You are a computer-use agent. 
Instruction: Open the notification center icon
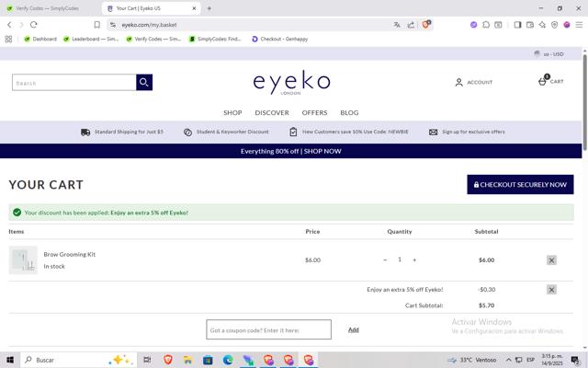point(575,360)
